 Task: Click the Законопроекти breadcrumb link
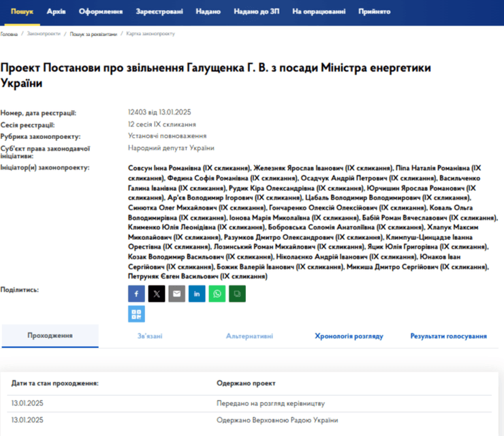pyautogui.click(x=44, y=33)
